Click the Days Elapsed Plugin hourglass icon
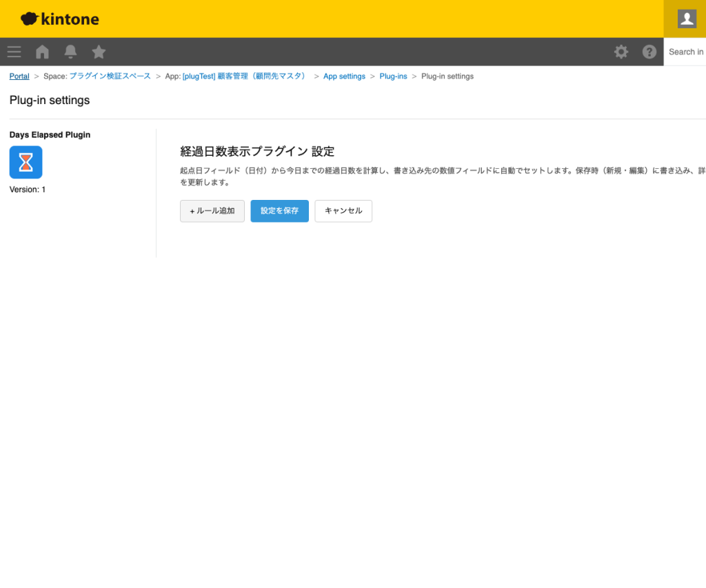 pos(26,162)
